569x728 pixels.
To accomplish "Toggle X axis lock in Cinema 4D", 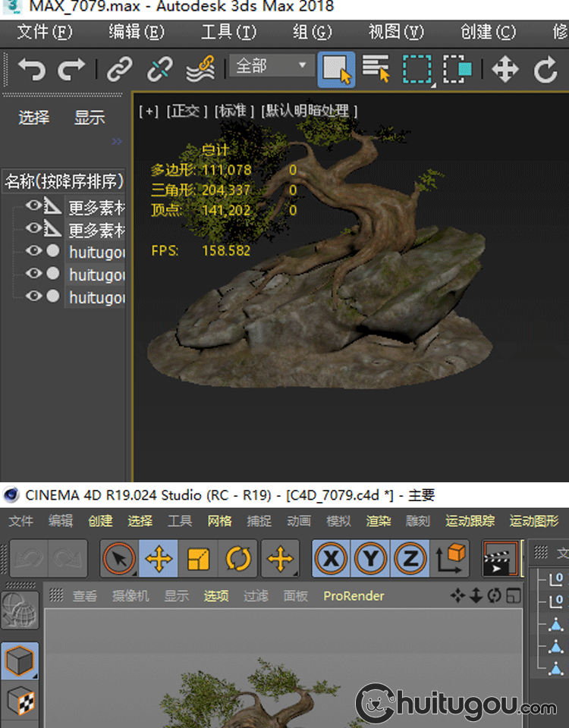I will (x=332, y=558).
